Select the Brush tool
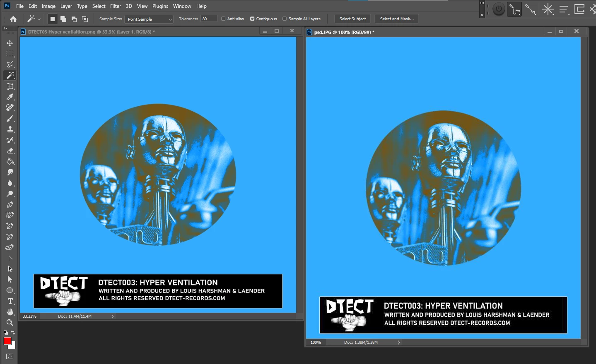Image resolution: width=596 pixels, height=364 pixels. [10, 118]
